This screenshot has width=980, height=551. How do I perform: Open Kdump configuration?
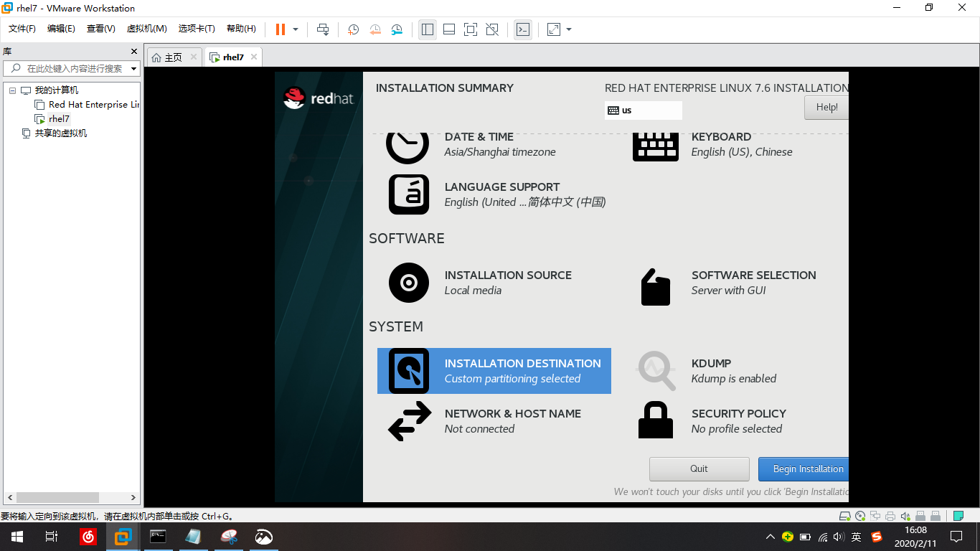pyautogui.click(x=707, y=371)
